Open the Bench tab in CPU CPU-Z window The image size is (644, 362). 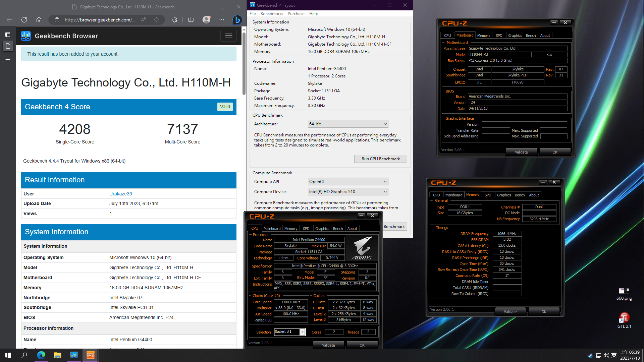[x=338, y=229]
